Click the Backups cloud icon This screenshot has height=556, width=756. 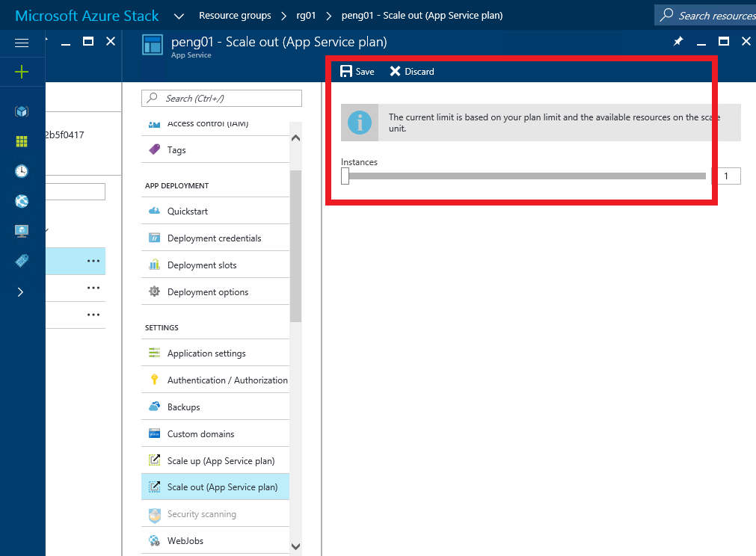click(154, 406)
